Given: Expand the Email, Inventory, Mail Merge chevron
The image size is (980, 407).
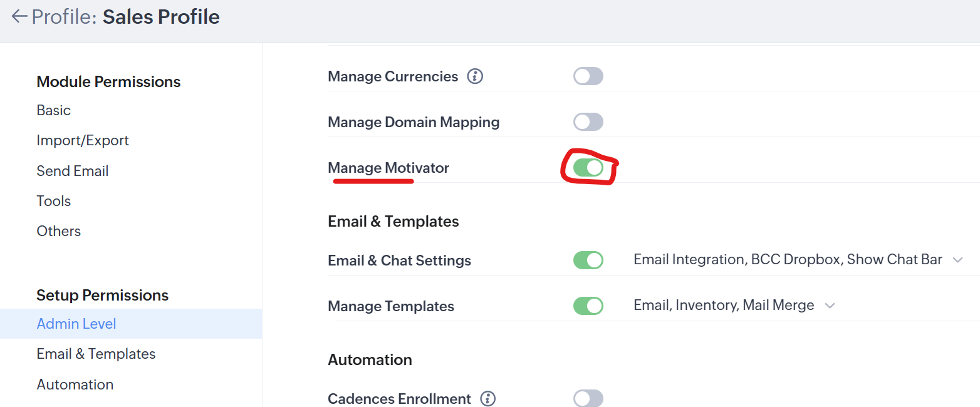Looking at the screenshot, I should point(830,306).
